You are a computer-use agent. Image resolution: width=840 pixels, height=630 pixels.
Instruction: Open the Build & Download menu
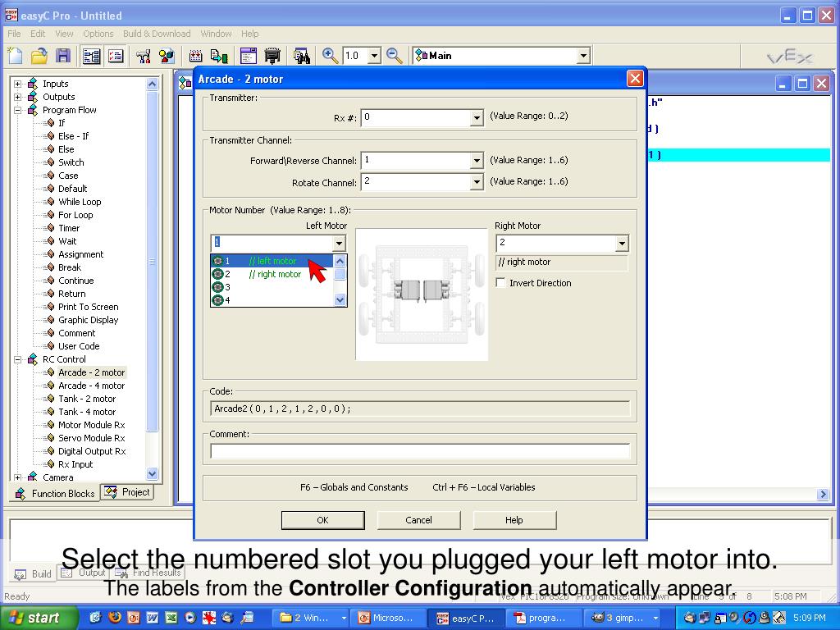point(157,34)
